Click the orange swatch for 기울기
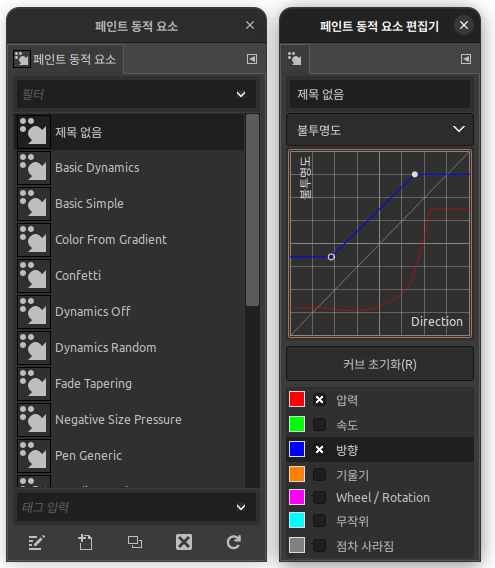This screenshot has height=568, width=495. [297, 474]
